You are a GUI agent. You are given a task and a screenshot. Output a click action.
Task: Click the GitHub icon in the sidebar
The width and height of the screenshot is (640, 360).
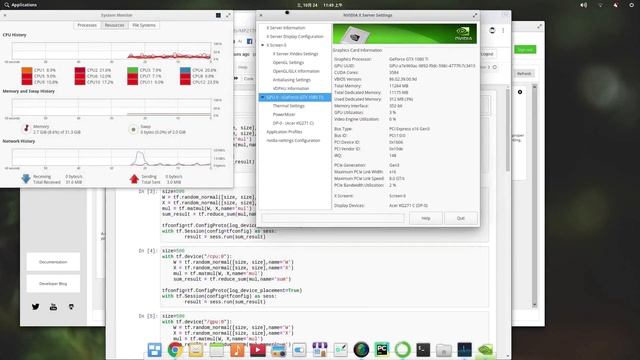pyautogui.click(x=71, y=307)
